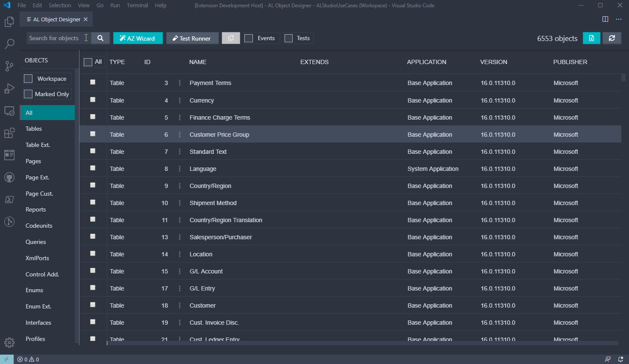629x364 pixels.
Task: Toggle the Workspace filter checkbox
Action: coord(28,79)
